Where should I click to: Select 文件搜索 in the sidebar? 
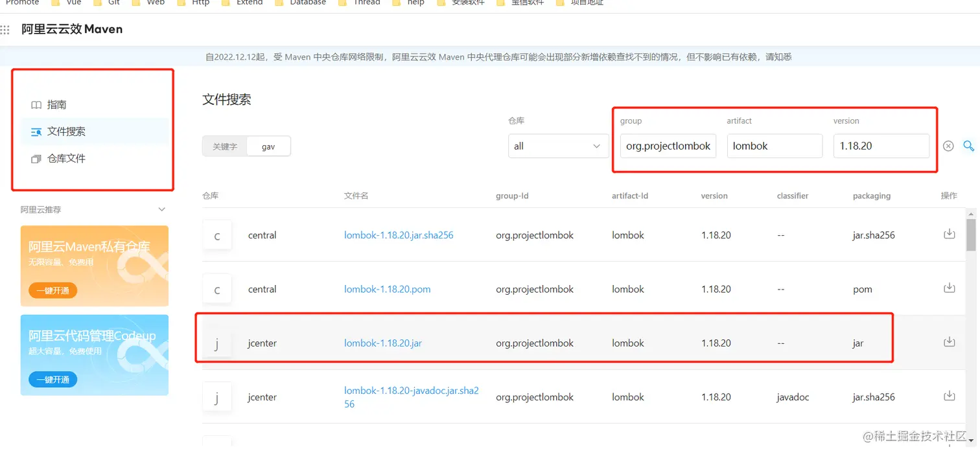tap(94, 131)
